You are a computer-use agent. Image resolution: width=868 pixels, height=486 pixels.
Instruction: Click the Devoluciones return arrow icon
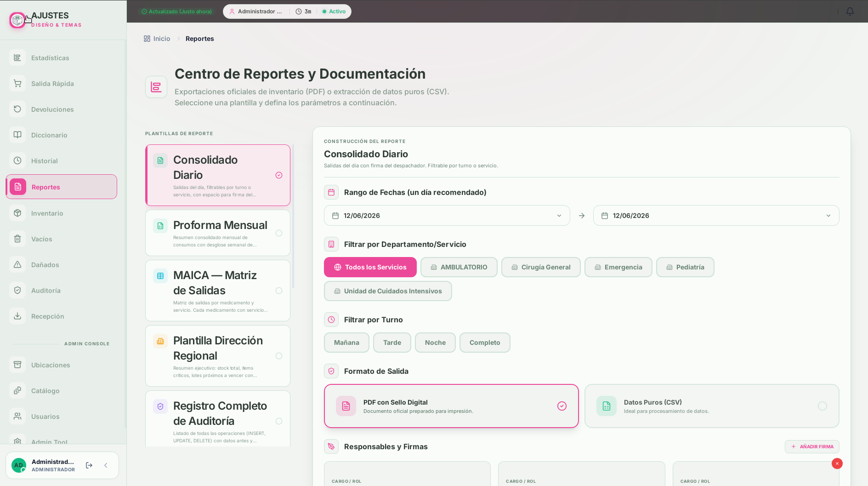point(17,109)
